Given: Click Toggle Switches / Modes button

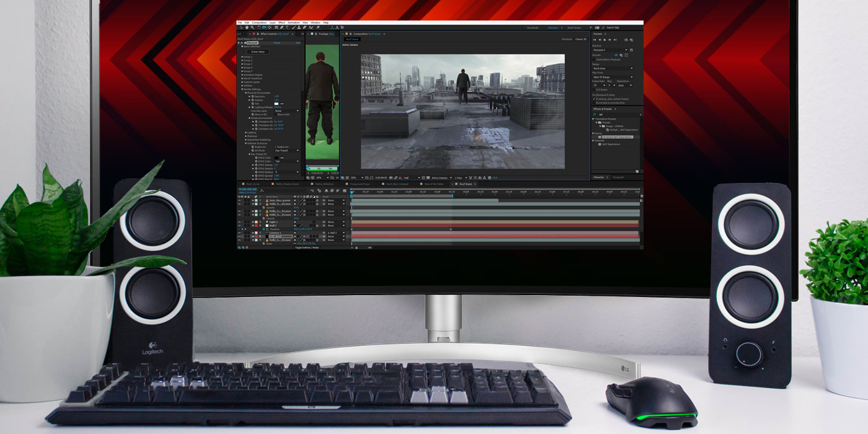Looking at the screenshot, I should (x=306, y=247).
